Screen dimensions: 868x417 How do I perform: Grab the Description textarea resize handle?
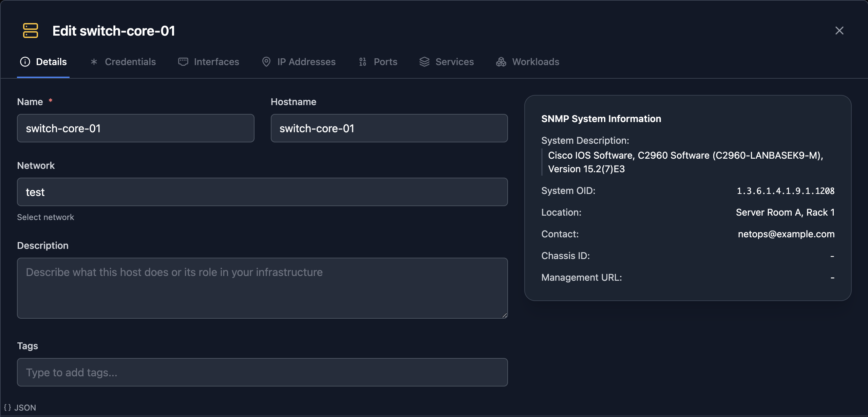point(505,315)
